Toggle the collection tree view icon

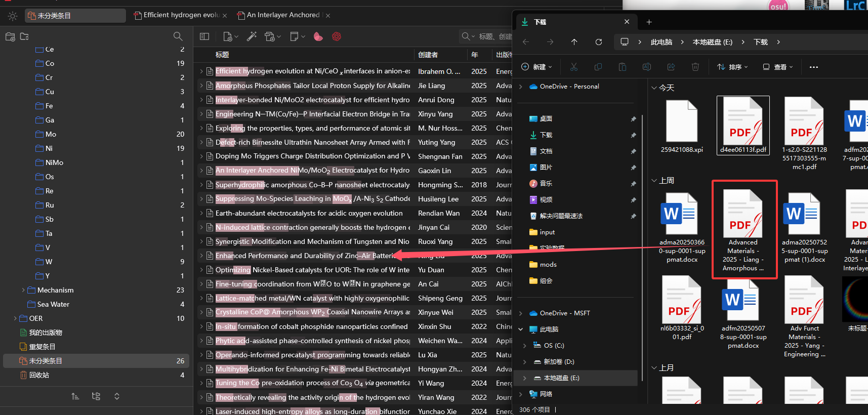96,396
